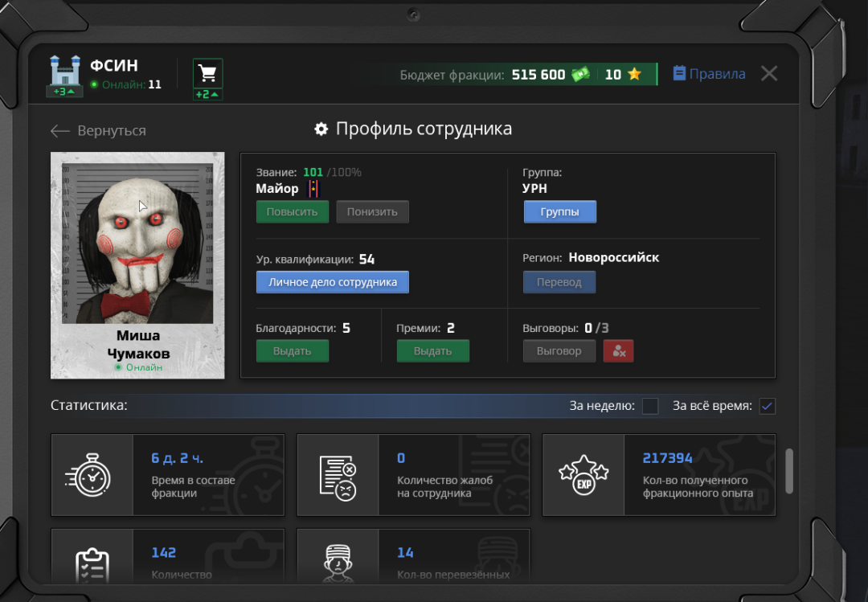
Task: Click the profile gear icon
Action: [321, 129]
